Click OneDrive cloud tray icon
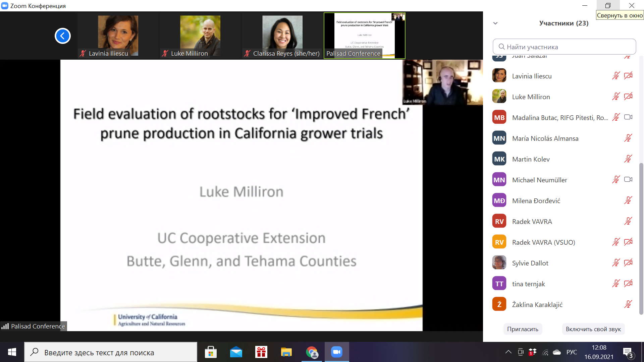644x362 pixels. tap(557, 352)
